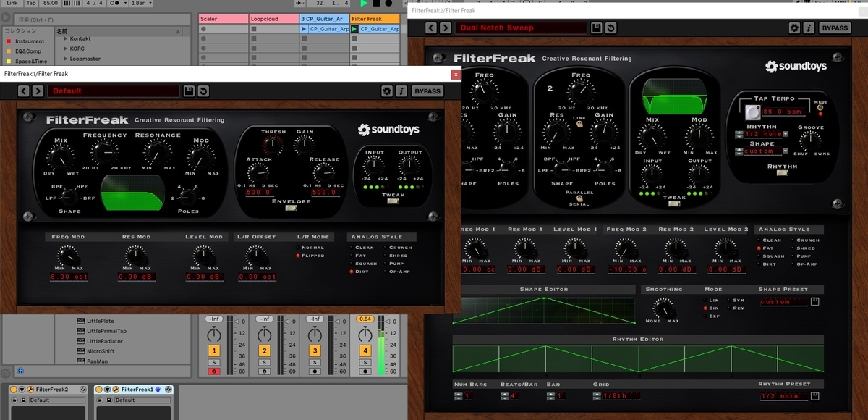Screen dimensions: 868x420
Task: Solo track 2 with S button
Action: point(264,362)
